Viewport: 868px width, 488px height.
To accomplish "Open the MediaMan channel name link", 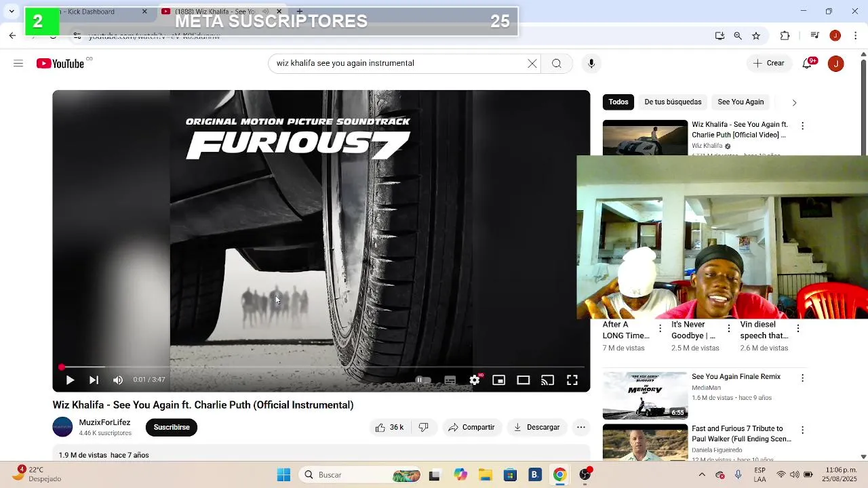I will coord(706,388).
